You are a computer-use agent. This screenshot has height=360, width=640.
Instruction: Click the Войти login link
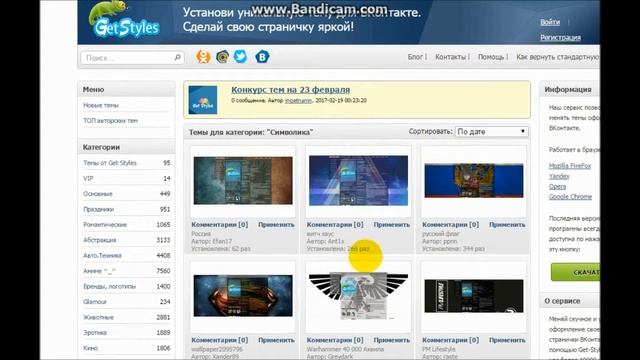point(550,22)
